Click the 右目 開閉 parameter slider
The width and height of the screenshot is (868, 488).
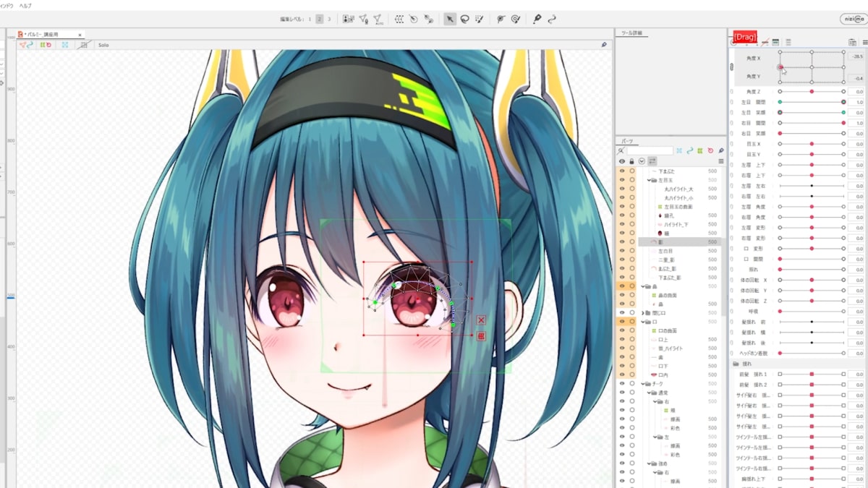tap(812, 123)
